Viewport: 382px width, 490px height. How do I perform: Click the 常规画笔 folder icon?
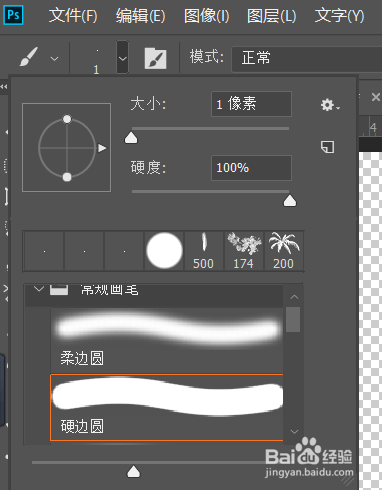[59, 290]
